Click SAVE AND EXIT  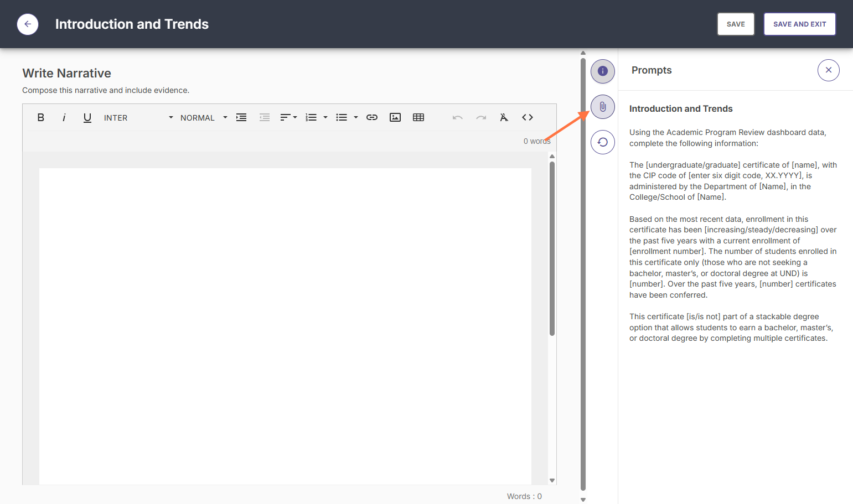point(800,24)
